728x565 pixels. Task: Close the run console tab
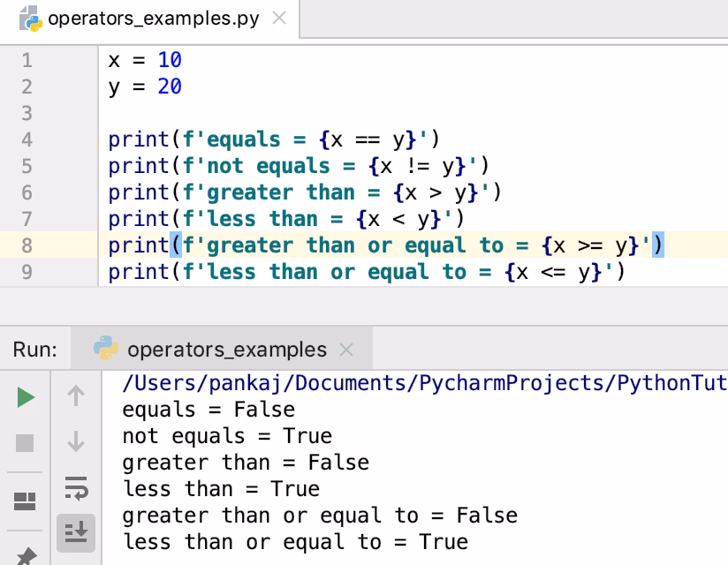tap(345, 348)
